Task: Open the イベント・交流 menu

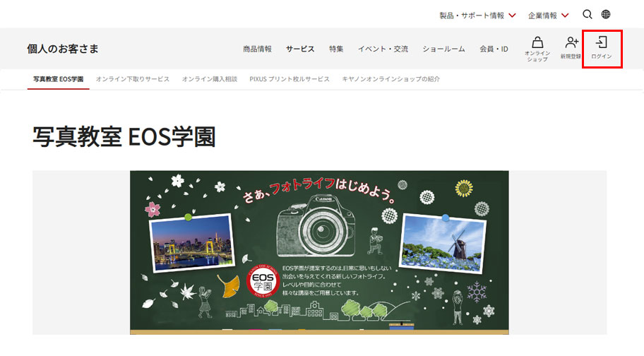Action: click(x=383, y=49)
